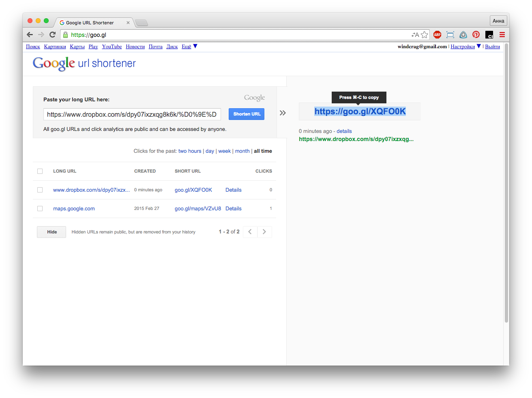Reload the page with the refresh icon

[52, 35]
